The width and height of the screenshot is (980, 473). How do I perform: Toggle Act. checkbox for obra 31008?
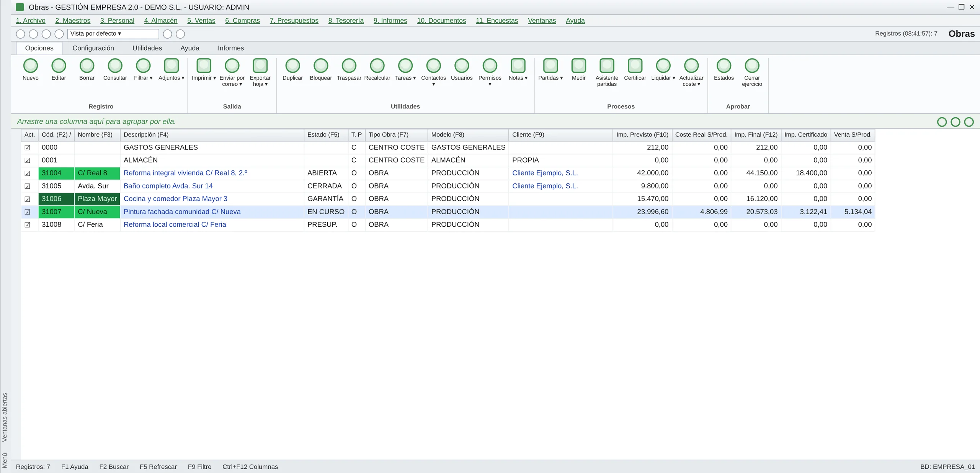click(x=27, y=225)
